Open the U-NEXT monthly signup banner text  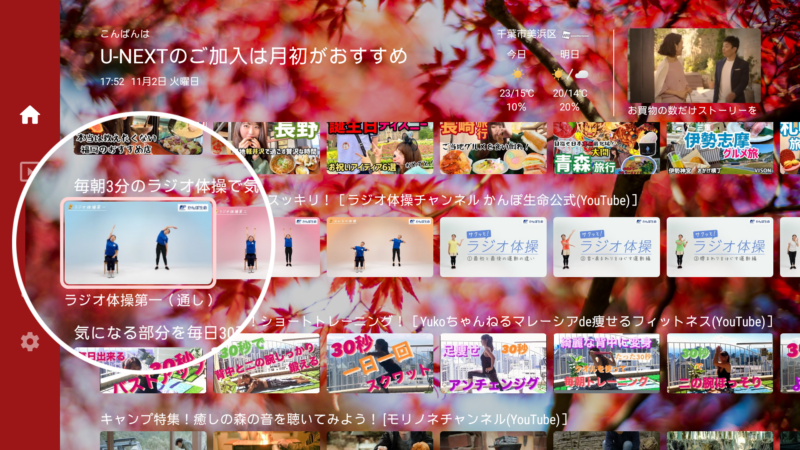[x=253, y=55]
